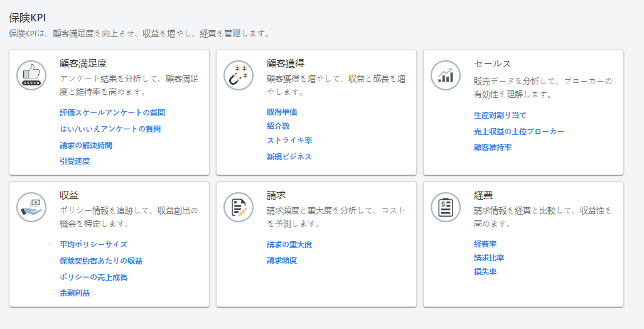Open the 取得単価 link

pos(282,112)
